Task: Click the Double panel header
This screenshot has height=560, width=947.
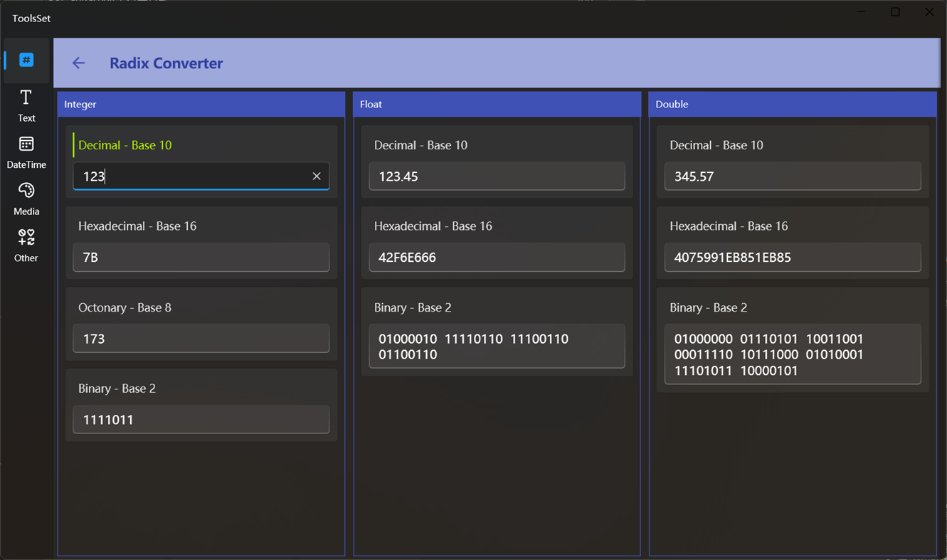Action: coord(793,105)
